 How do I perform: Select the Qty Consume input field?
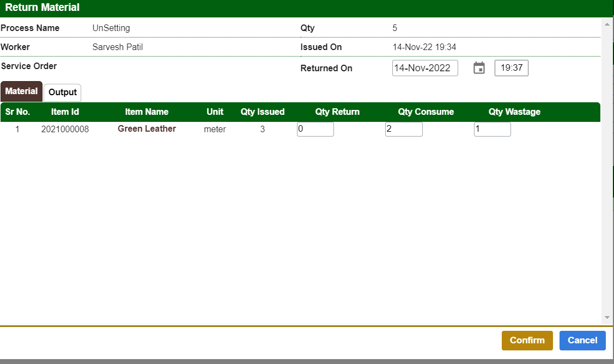click(404, 129)
